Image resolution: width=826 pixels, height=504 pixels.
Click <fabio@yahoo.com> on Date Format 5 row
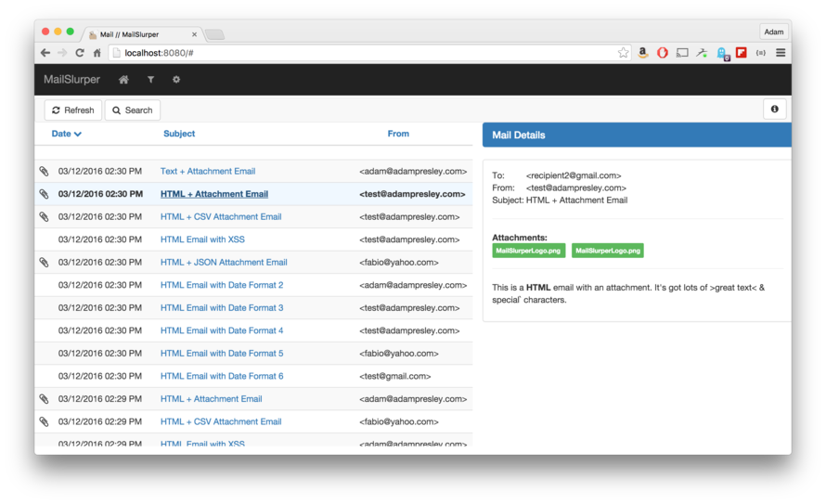(399, 354)
